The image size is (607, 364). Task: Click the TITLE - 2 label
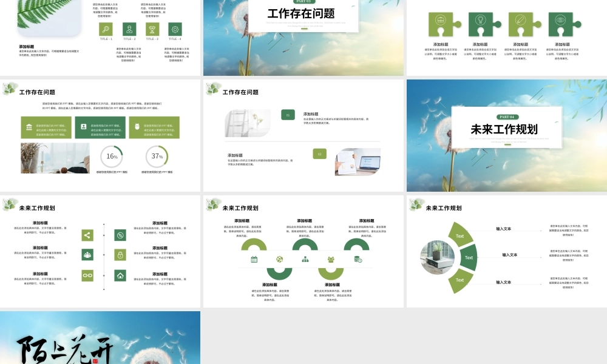pos(129,39)
